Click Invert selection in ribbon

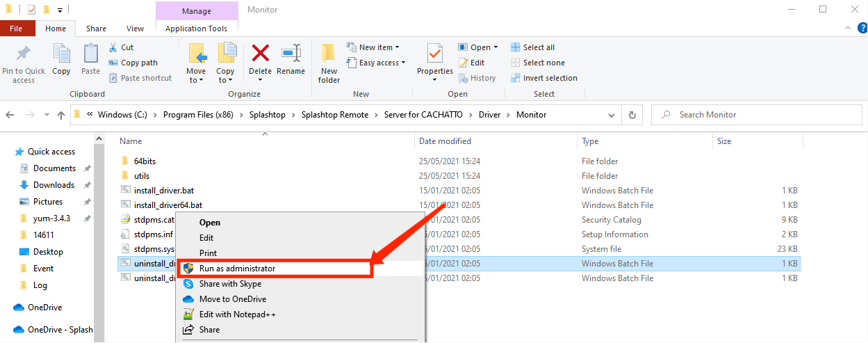click(x=544, y=78)
